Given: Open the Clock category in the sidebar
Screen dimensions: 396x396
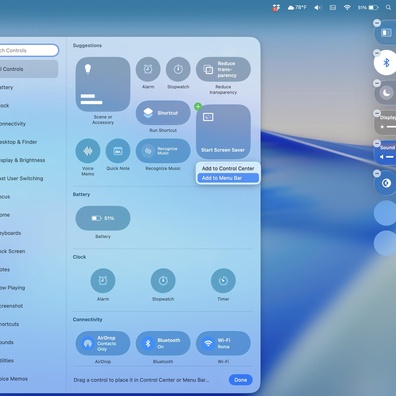Looking at the screenshot, I should [28, 106].
